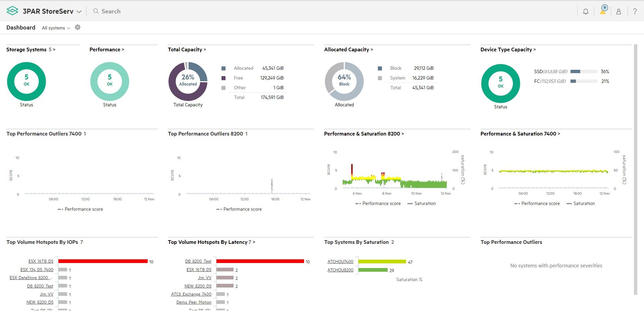Screen dimensions: 644x314
Task: Click the Performance status donut chart
Action: [x=110, y=81]
